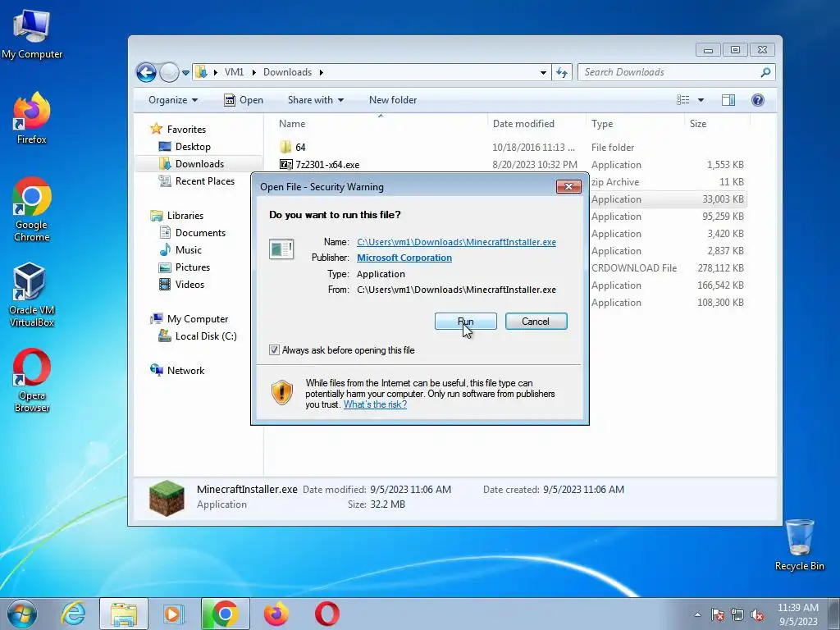840x630 pixels.
Task: Select Network in navigation pane
Action: tap(177, 370)
